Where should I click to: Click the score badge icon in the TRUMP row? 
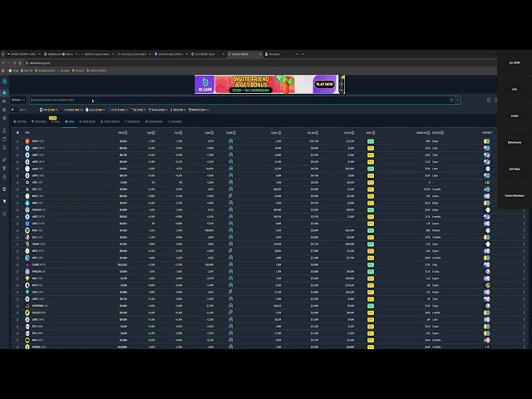click(x=231, y=244)
